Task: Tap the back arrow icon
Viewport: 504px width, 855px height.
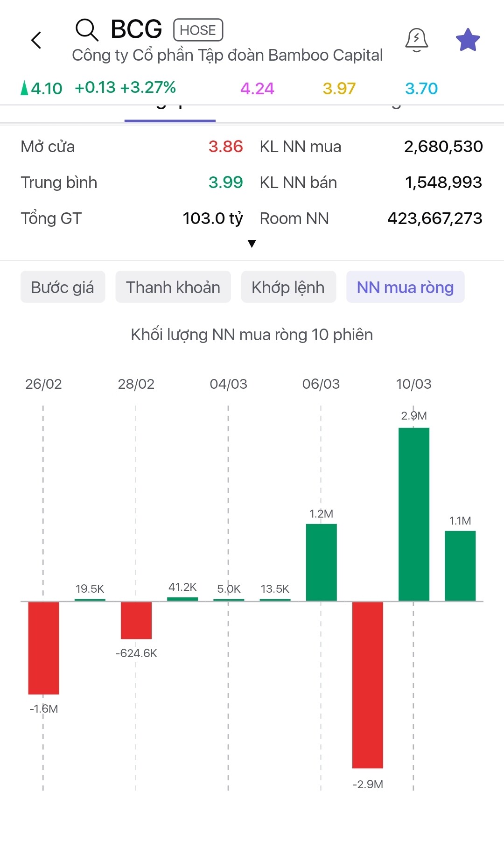Action: [36, 40]
